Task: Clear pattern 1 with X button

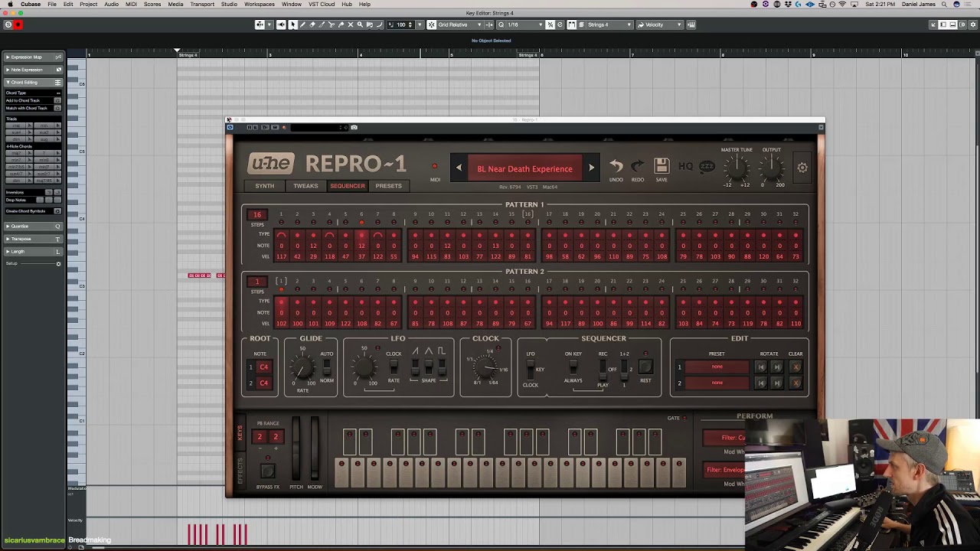Action: (x=795, y=367)
